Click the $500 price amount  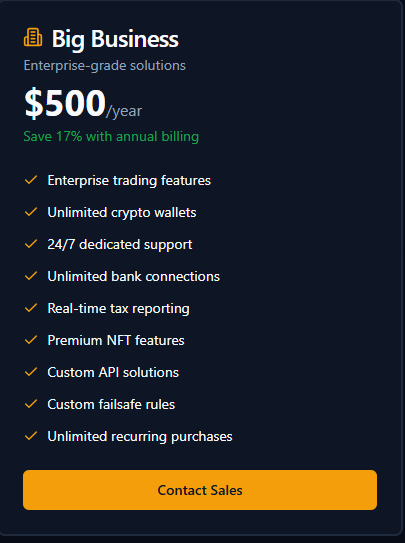(65, 103)
